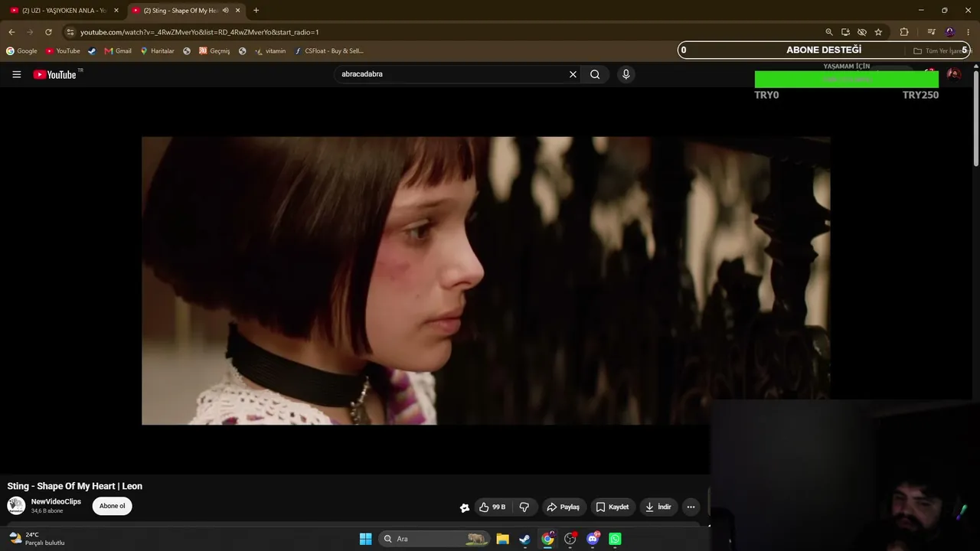Open a new browser tab
Viewport: 980px width, 551px height.
(256, 11)
